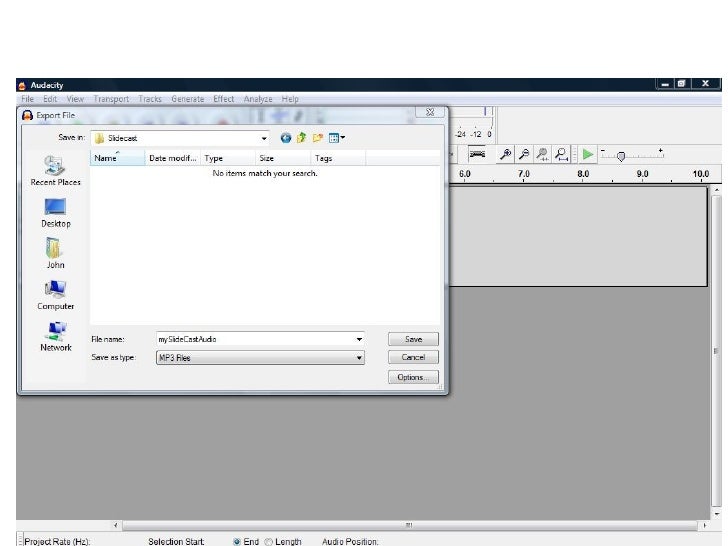Select the End radio button
This screenshot has height=546, width=728.
[236, 541]
